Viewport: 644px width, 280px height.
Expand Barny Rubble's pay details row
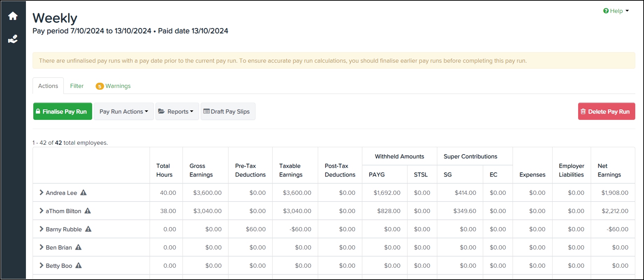click(41, 229)
